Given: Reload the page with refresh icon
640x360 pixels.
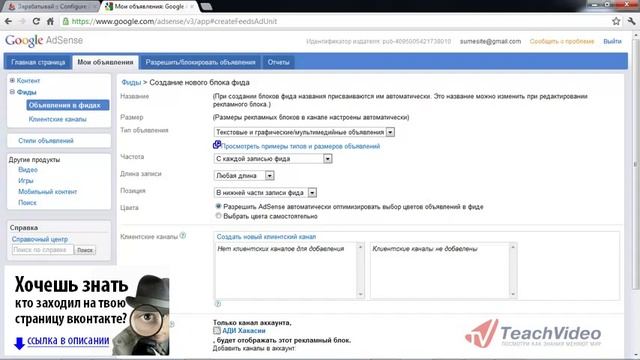Looking at the screenshot, I should click(x=36, y=21).
